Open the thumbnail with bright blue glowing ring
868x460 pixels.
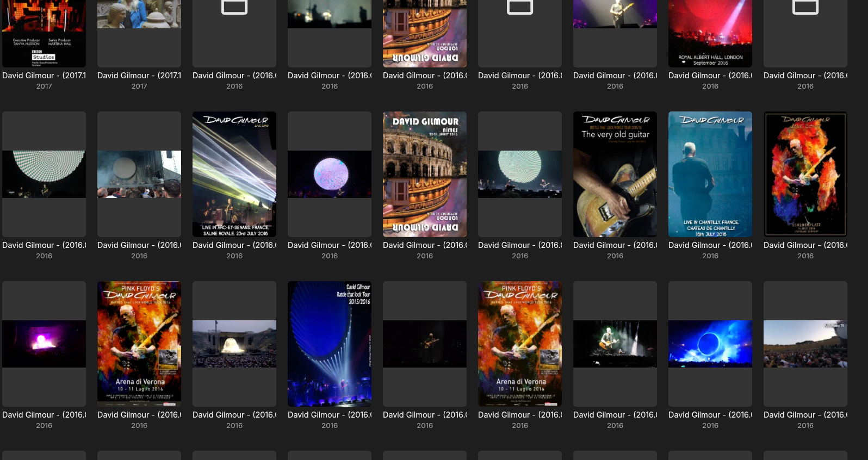[710, 344]
